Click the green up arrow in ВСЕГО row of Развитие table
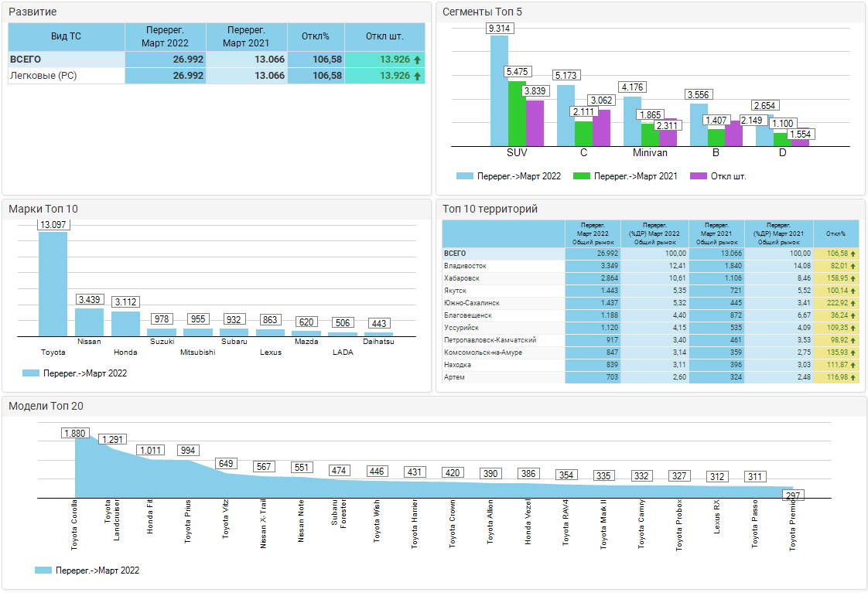Viewport: 868px width, 613px height. point(417,60)
